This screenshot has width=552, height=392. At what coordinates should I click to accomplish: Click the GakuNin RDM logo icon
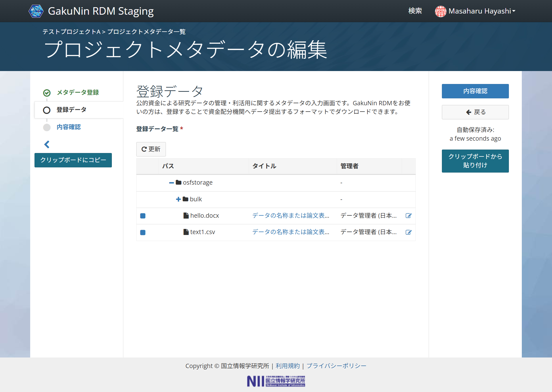(x=36, y=11)
